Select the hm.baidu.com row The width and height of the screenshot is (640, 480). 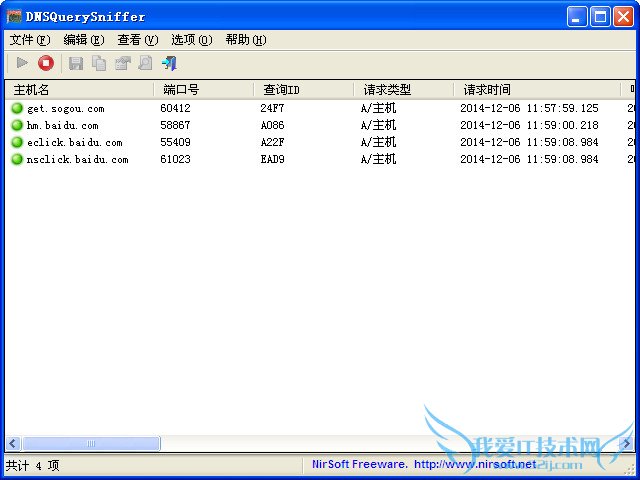coord(63,125)
